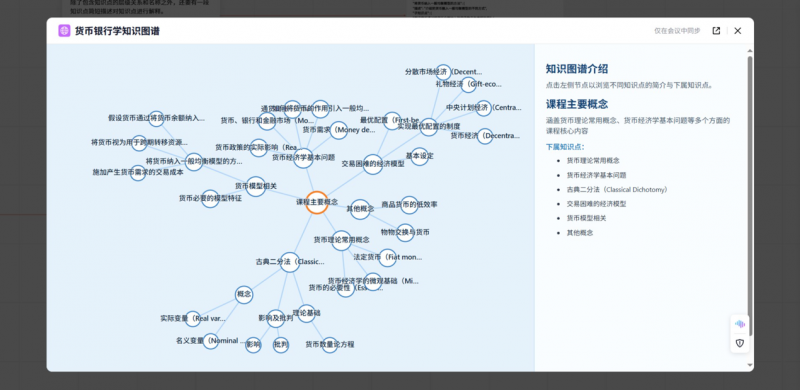Viewport: 800px width, 390px height.
Task: Open graph in external window icon
Action: [x=716, y=31]
